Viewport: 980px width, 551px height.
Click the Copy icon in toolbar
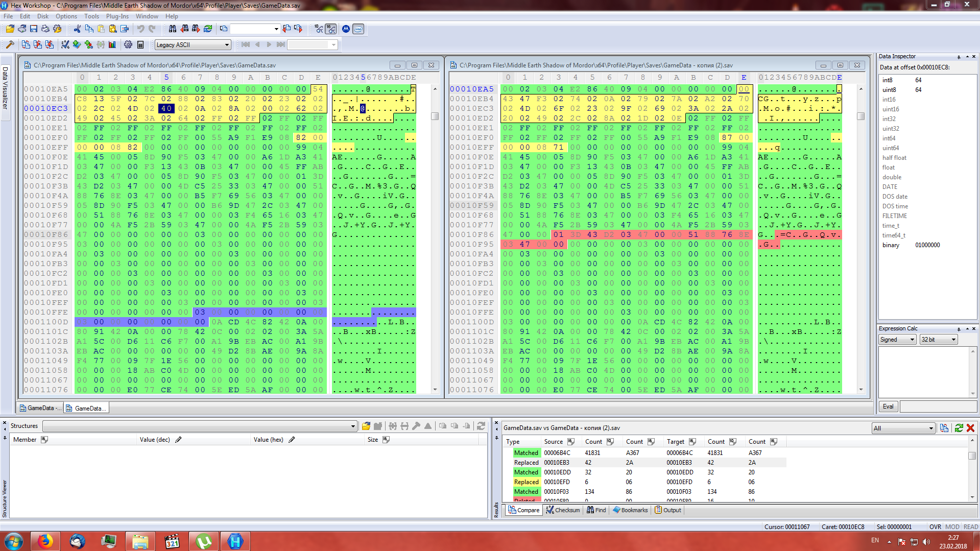click(89, 29)
